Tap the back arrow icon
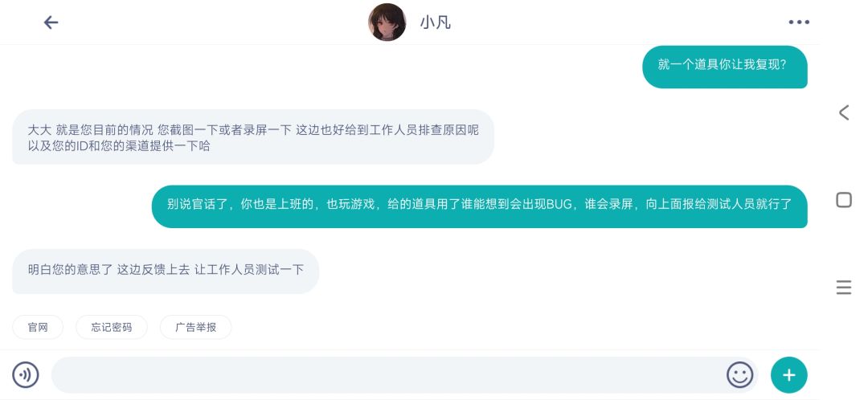Image resolution: width=868 pixels, height=400 pixels. [x=51, y=22]
